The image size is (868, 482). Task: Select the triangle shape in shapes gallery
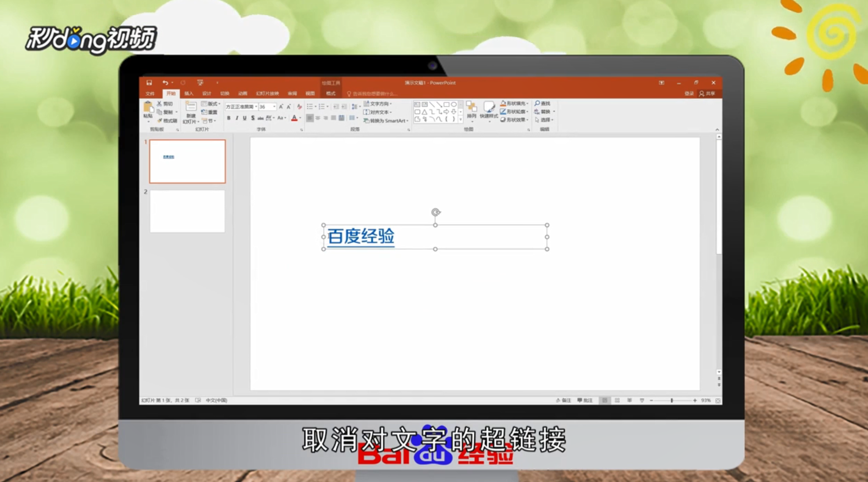tap(425, 112)
